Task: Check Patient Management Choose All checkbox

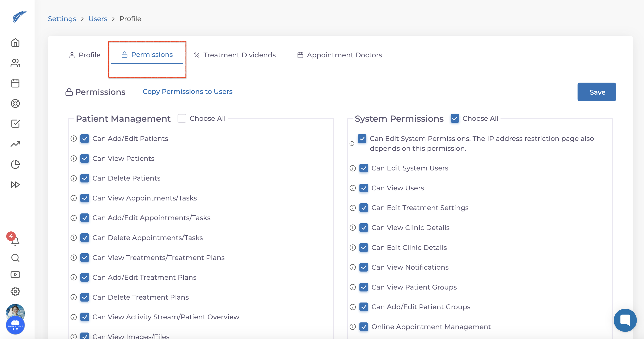Action: (x=182, y=118)
